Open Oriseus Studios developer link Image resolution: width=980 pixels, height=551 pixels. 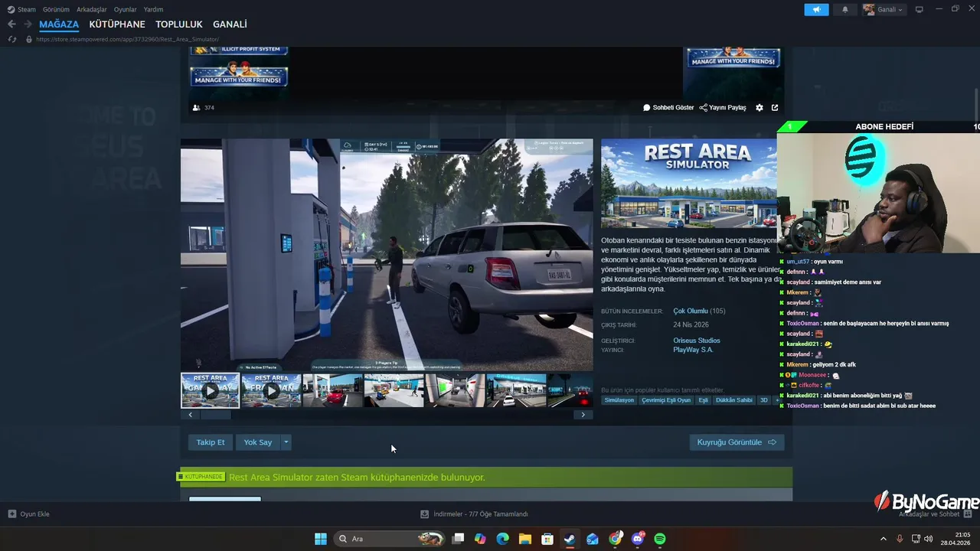[697, 341]
